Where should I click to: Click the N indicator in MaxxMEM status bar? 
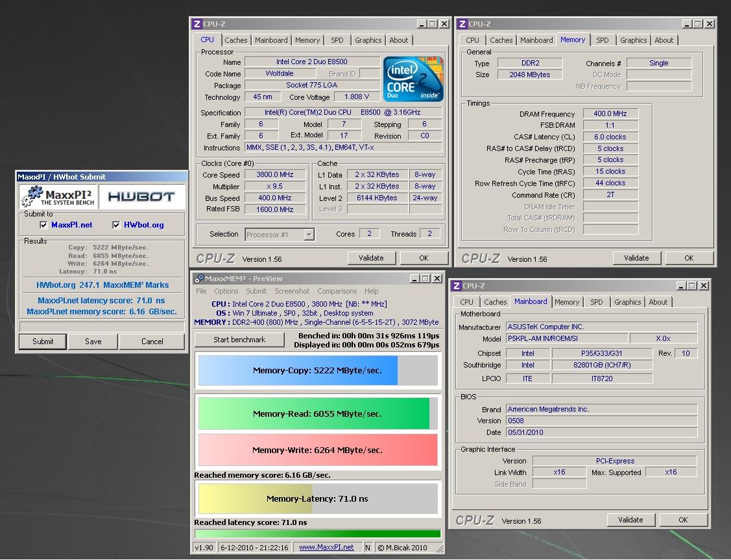tap(367, 548)
